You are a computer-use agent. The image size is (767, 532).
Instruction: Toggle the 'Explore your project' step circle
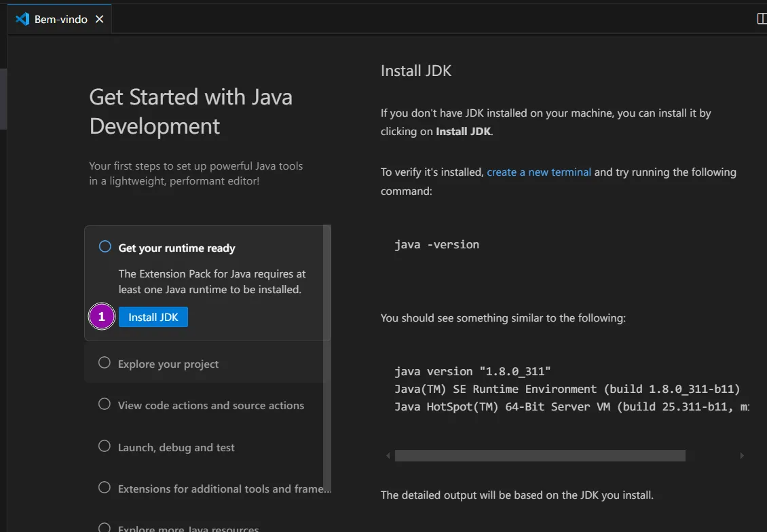[x=105, y=363]
